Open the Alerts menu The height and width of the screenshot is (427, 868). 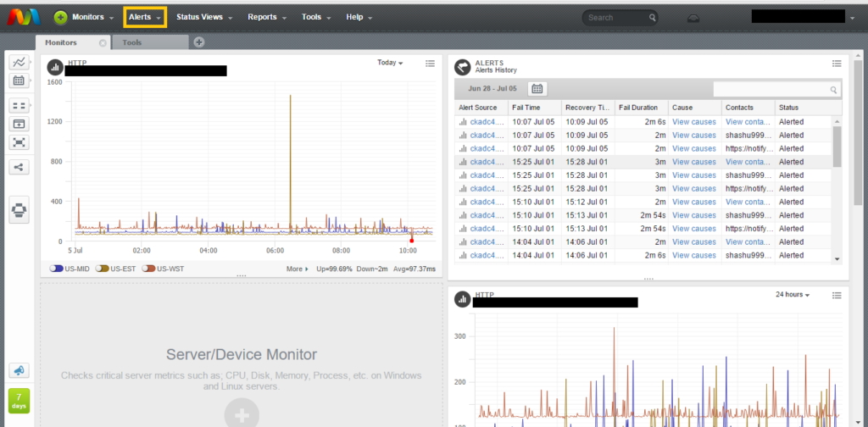tap(144, 17)
